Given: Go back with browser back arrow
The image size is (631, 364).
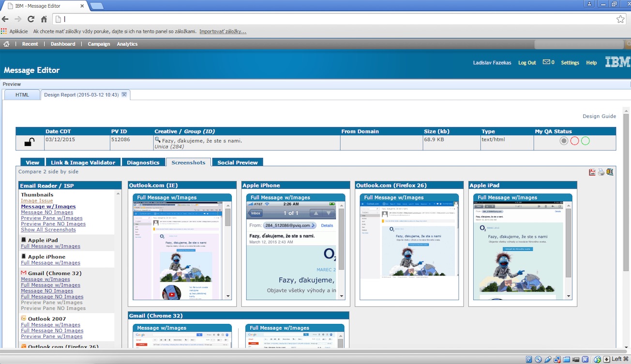Looking at the screenshot, I should 5,19.
